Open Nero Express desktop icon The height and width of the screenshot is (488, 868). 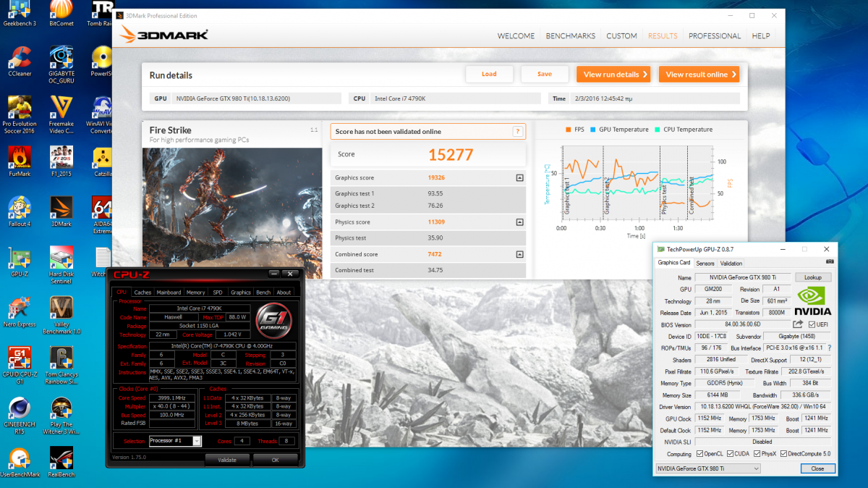coord(20,313)
